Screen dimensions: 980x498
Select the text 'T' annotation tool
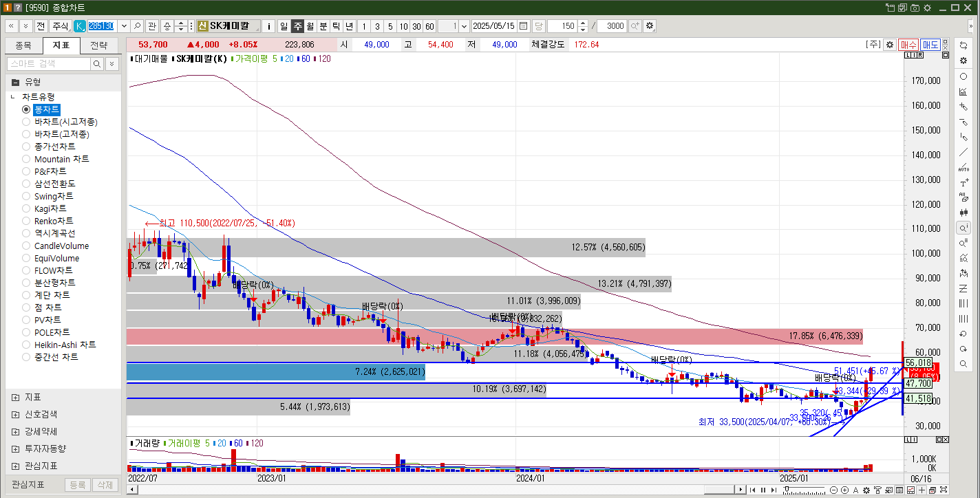point(963,183)
